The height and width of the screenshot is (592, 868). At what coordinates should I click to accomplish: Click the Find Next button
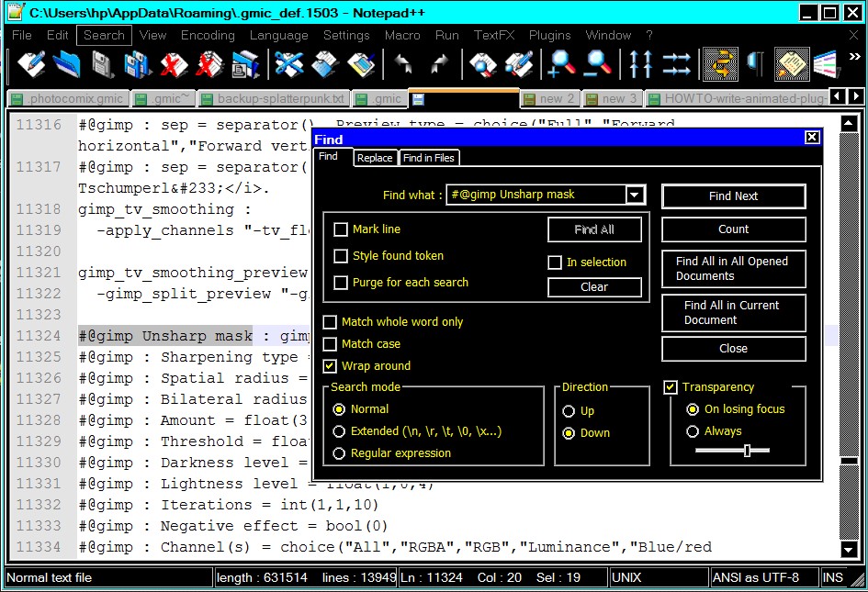pos(734,196)
